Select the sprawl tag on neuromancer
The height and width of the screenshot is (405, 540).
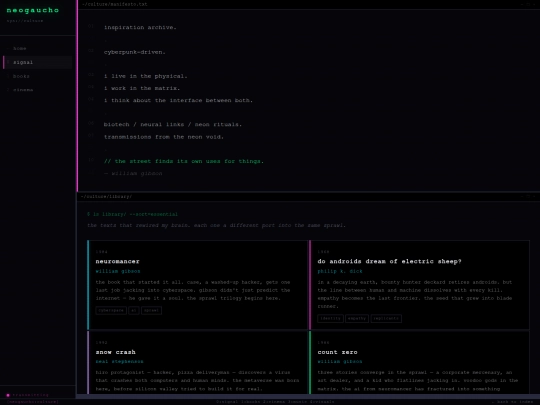pos(151,310)
